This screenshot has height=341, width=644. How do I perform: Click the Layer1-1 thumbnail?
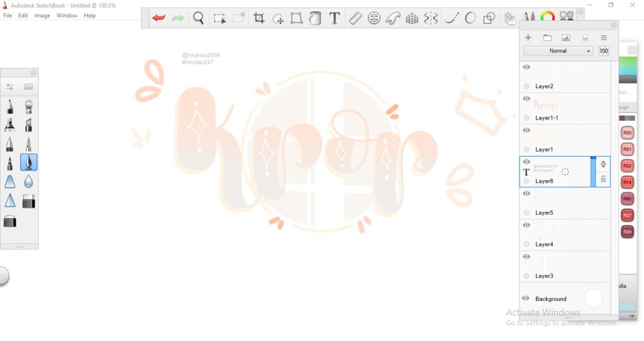coord(545,106)
